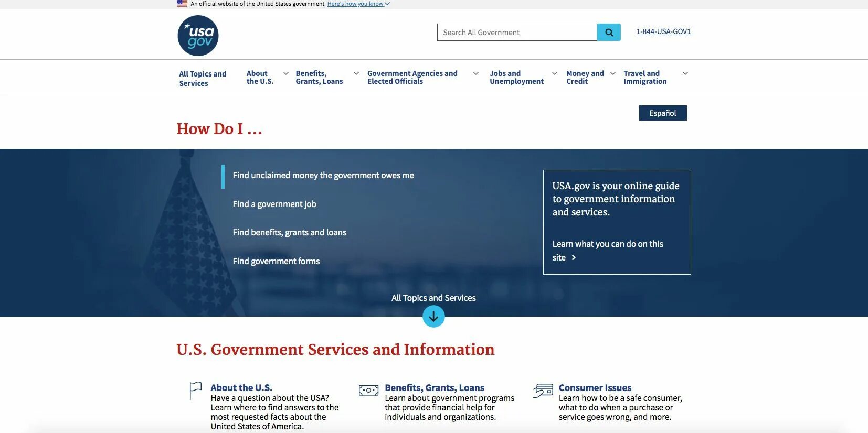
Task: Expand the About the U.S. menu chevron
Action: click(286, 73)
